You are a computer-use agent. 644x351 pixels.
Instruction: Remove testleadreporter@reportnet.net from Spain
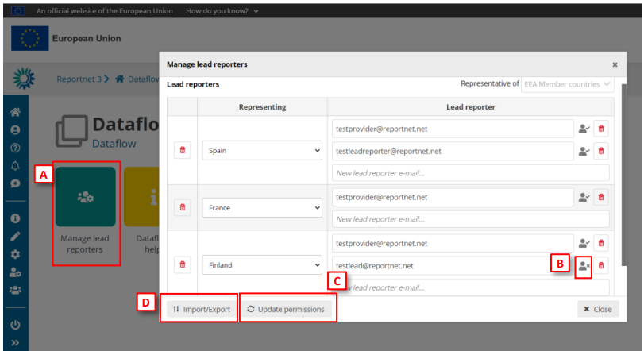[x=601, y=150]
